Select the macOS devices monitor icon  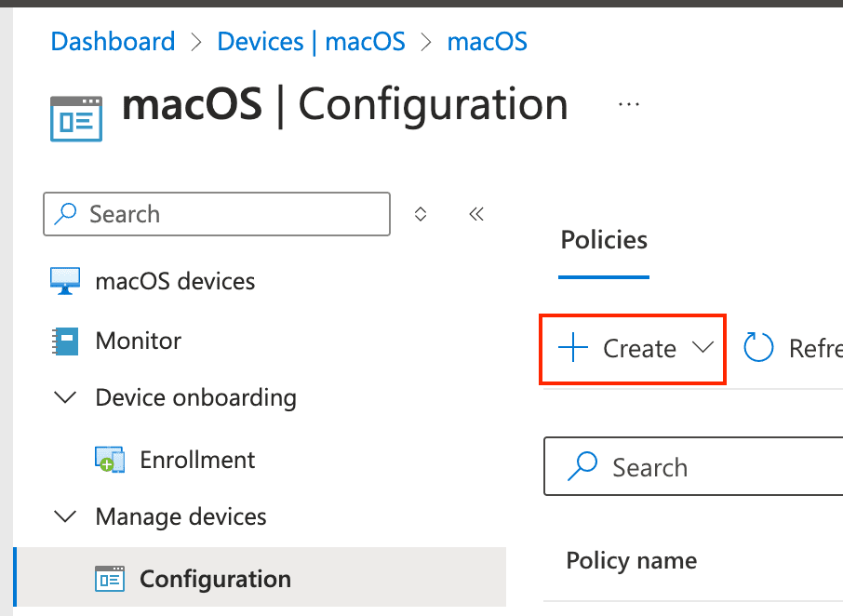pos(63,280)
